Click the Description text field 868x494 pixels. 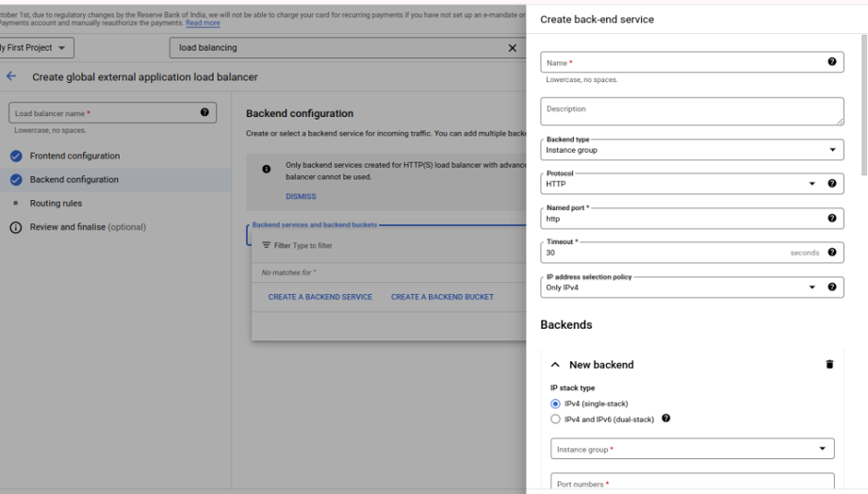pyautogui.click(x=691, y=112)
